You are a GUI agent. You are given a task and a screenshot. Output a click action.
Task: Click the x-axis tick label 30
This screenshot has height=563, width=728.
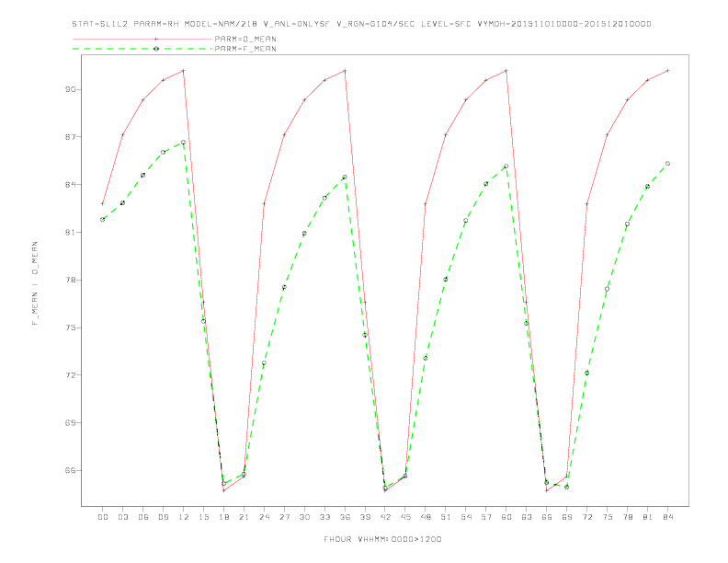point(304,517)
